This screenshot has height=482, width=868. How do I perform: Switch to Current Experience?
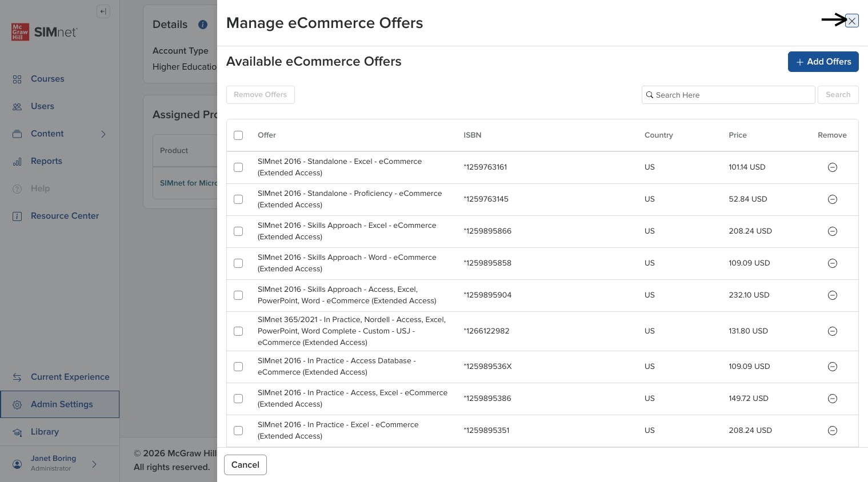[x=70, y=377]
